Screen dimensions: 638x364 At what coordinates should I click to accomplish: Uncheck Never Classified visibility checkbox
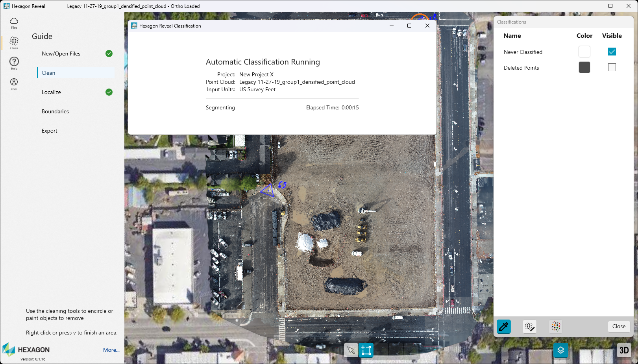tap(612, 52)
